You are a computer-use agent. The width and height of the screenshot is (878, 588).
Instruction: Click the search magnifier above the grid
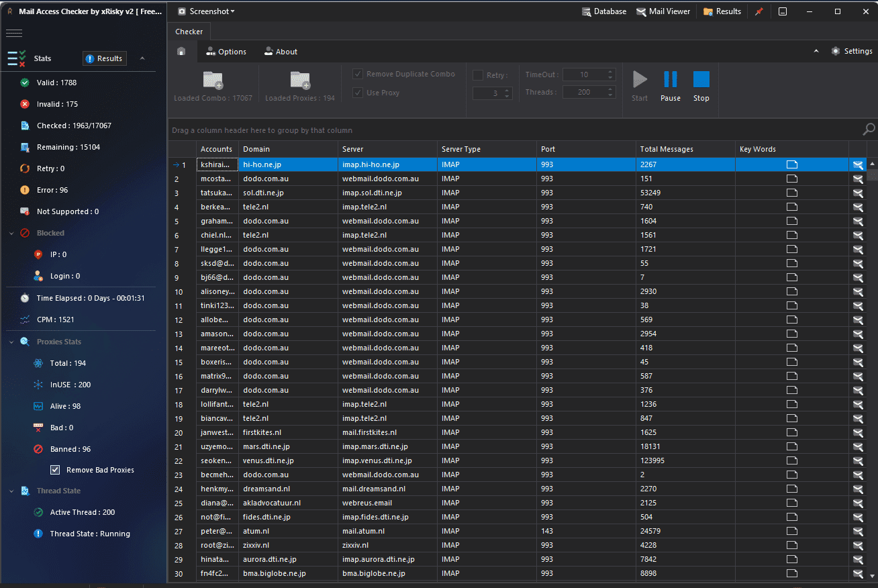869,130
